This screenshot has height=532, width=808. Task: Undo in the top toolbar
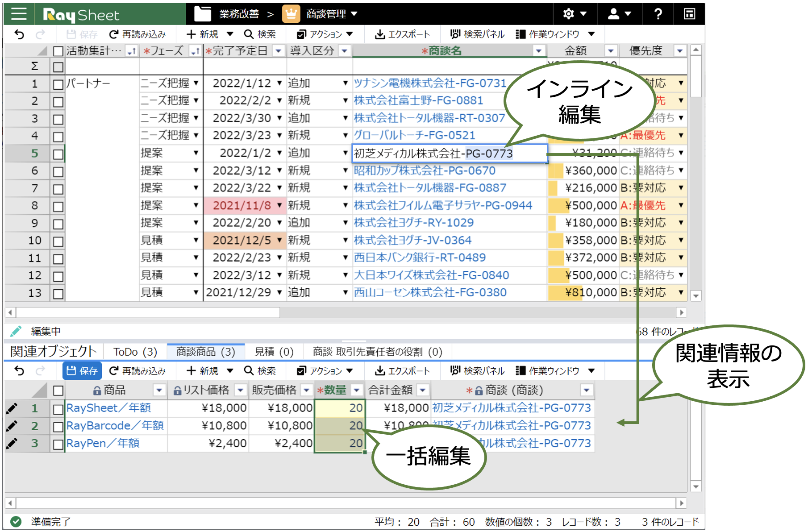tap(19, 34)
